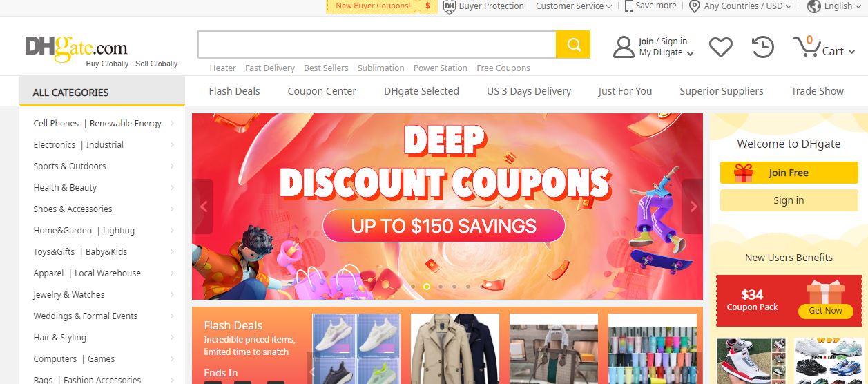This screenshot has width=868, height=384.
Task: Click the Join Free button
Action: (789, 173)
